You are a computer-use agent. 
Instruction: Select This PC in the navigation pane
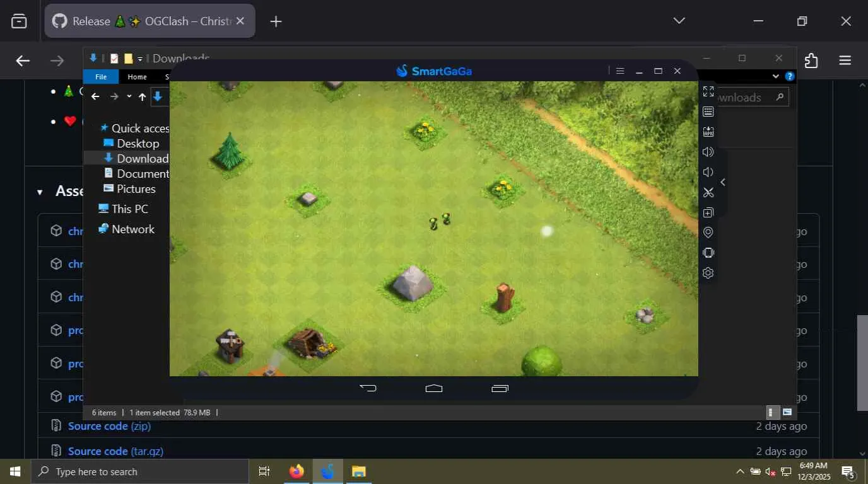pos(123,209)
